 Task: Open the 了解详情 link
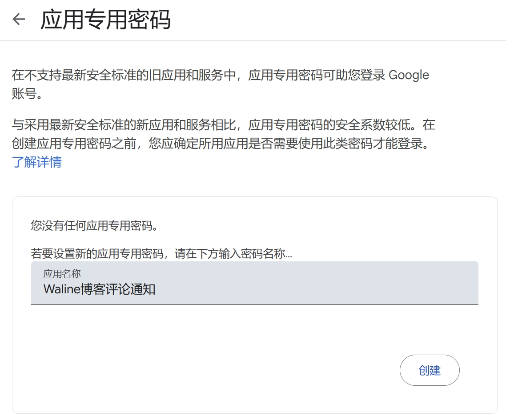[37, 162]
